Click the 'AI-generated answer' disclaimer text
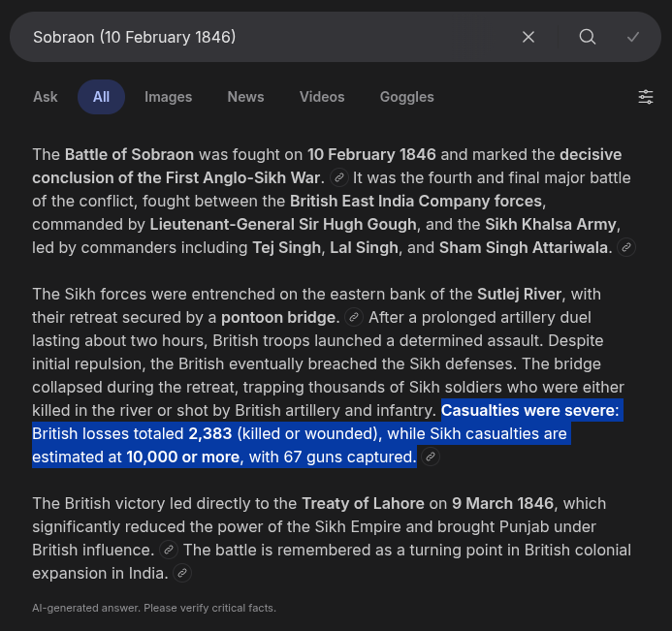Screen dimensions: 672x631 pos(154,608)
